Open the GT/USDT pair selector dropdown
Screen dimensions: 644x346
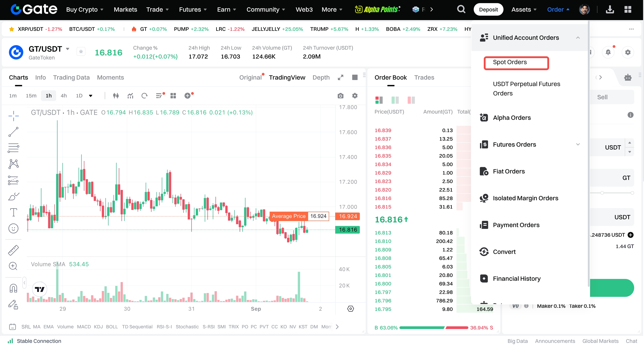[68, 49]
